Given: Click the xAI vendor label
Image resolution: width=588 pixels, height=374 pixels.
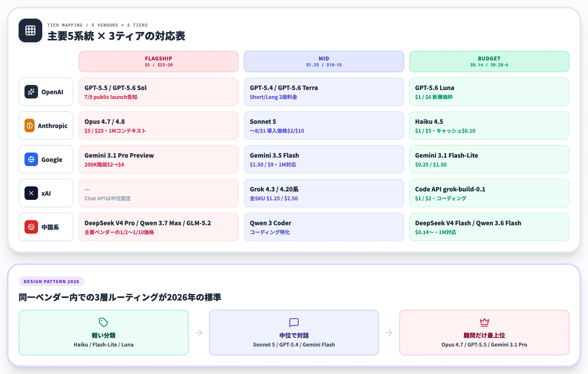Looking at the screenshot, I should pos(46,193).
